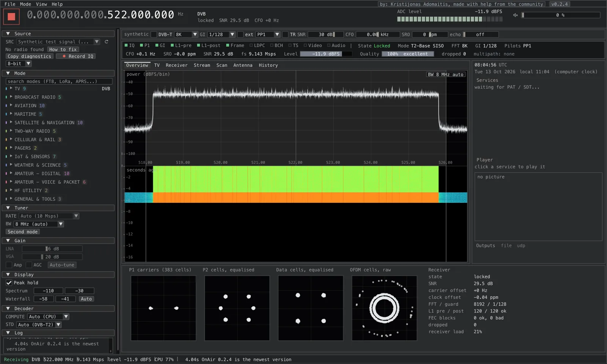This screenshot has width=607, height=364.
Task: Adjust the LNA gain slider
Action: 52,249
